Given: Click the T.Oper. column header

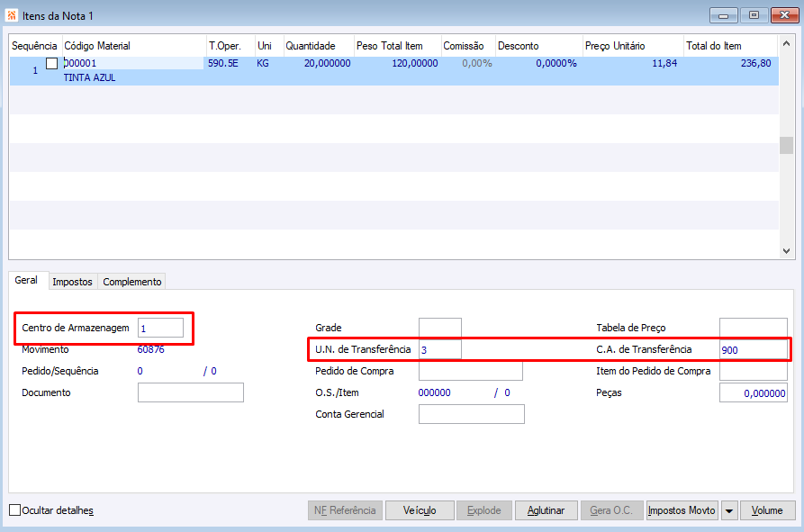Looking at the screenshot, I should [x=230, y=46].
